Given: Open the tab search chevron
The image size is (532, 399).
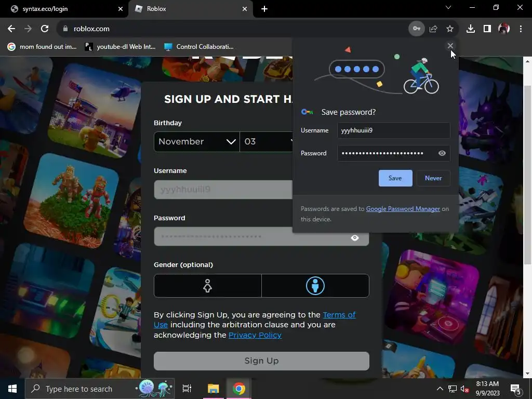Looking at the screenshot, I should 448,7.
